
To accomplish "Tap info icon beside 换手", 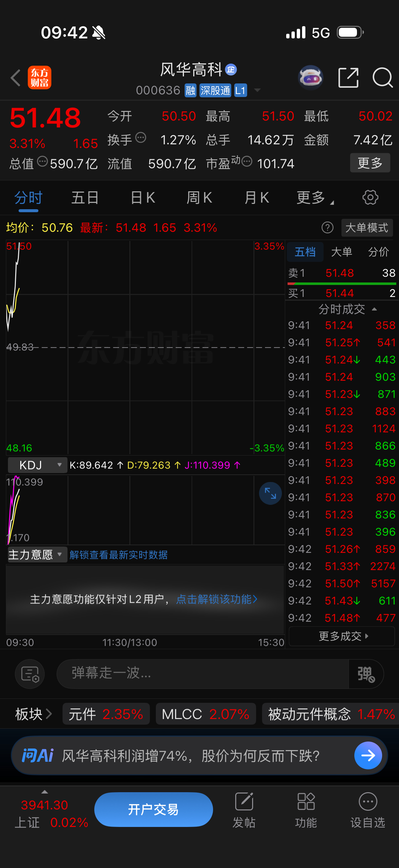I will (141, 138).
